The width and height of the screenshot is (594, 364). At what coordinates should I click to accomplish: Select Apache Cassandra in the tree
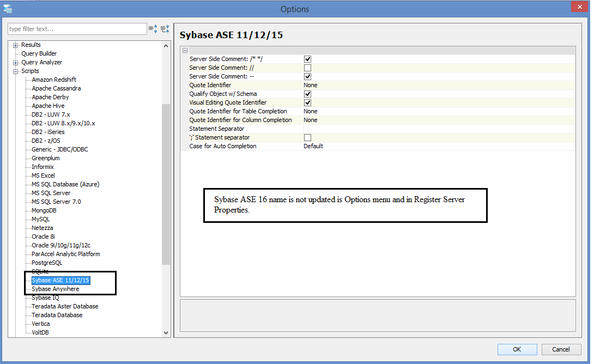pos(56,88)
